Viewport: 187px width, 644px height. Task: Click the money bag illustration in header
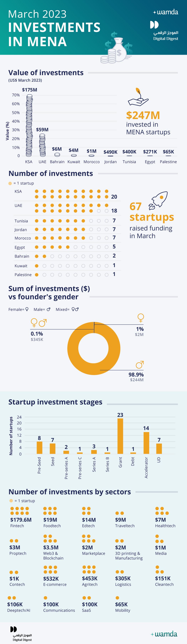pos(117,47)
